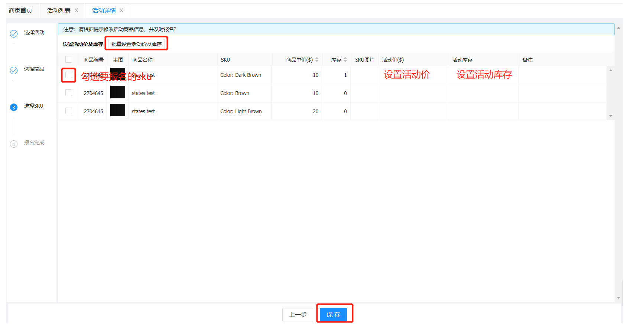Close the 活动列表 tab
This screenshot has width=644, height=334.
(x=76, y=10)
